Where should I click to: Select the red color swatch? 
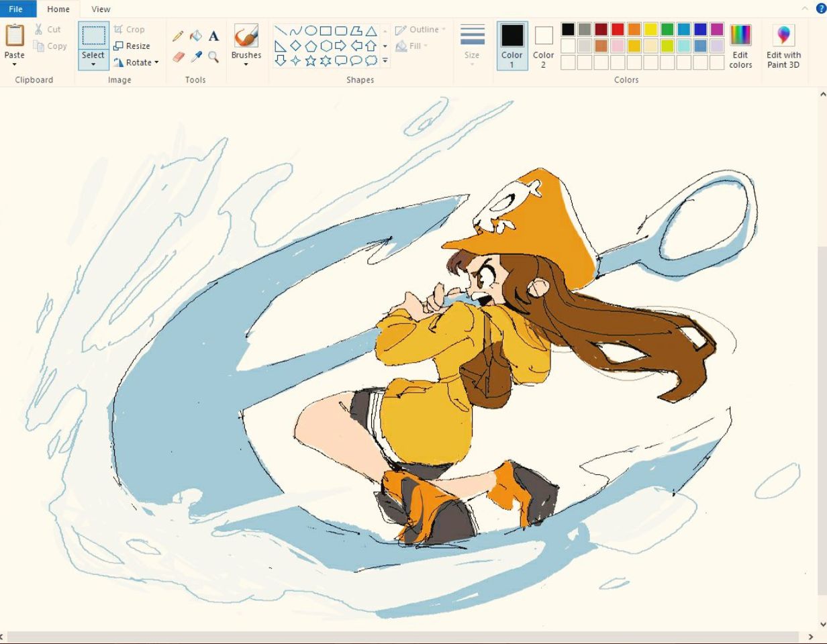[x=618, y=29]
